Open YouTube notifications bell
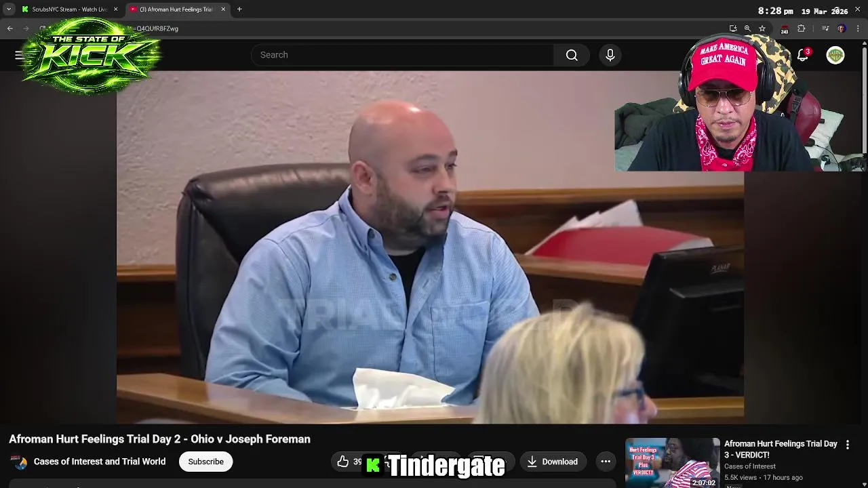The image size is (868, 488). [803, 55]
